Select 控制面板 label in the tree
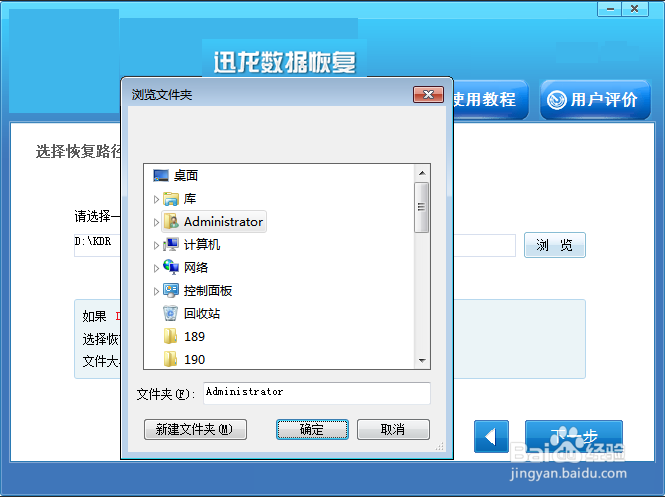Screen dimensions: 665x497 [x=208, y=290]
